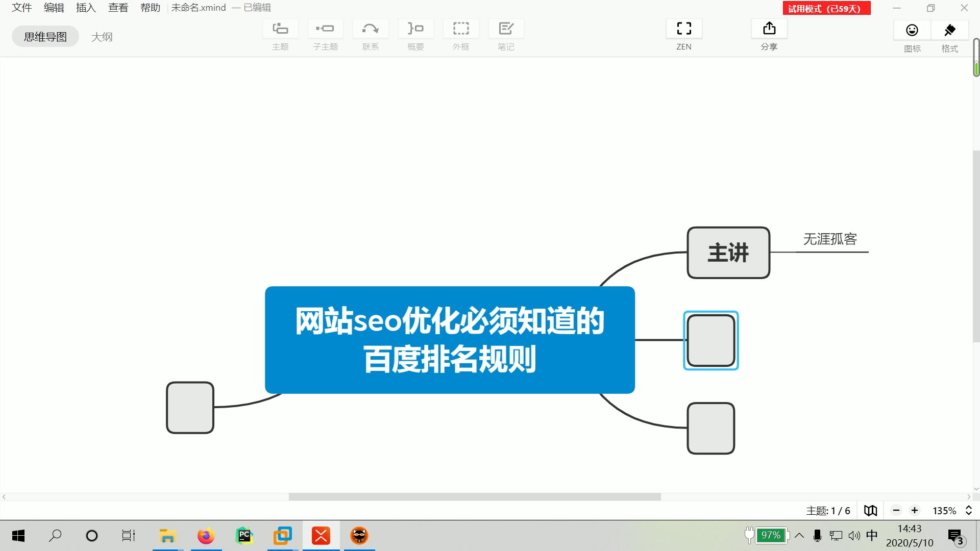Select the 主讲 topic node
Viewport: 980px width, 551px height.
point(728,253)
